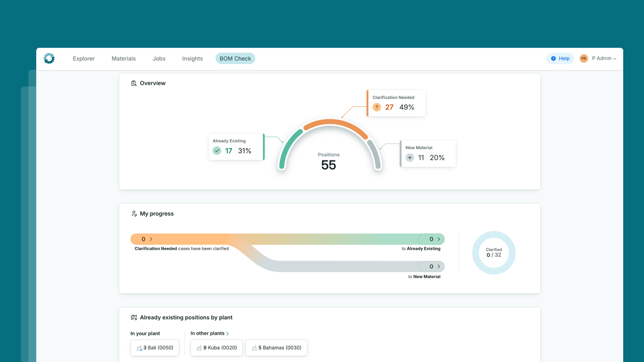The width and height of the screenshot is (644, 362).
Task: Click the gear logo icon
Action: [x=49, y=58]
